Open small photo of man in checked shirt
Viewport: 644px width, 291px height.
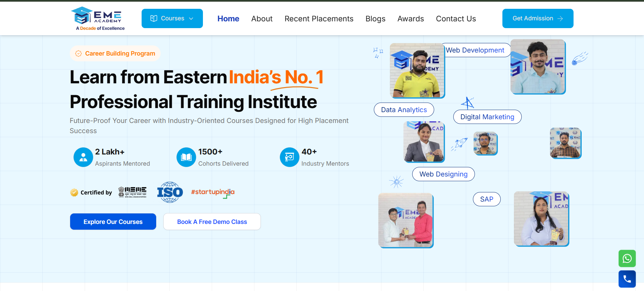click(565, 143)
